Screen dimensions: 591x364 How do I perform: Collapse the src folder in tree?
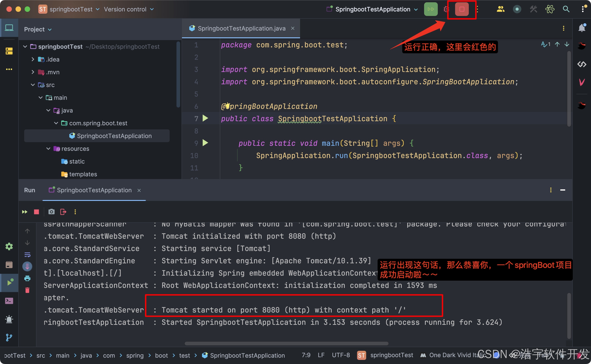click(33, 85)
